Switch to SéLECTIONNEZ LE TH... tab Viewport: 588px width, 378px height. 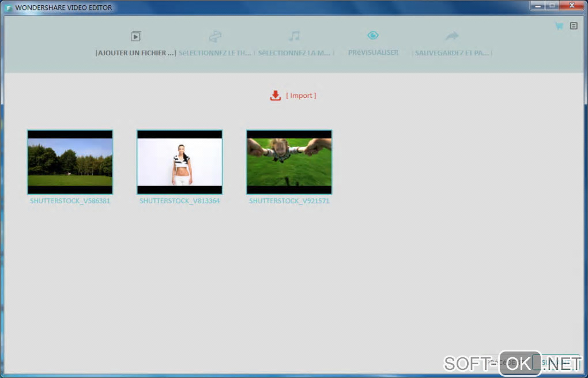(215, 53)
